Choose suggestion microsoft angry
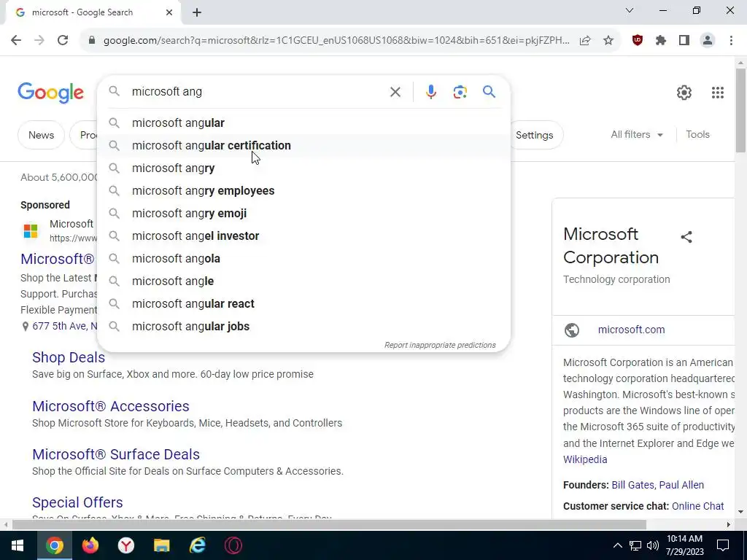Image resolution: width=747 pixels, height=560 pixels. tap(303, 168)
